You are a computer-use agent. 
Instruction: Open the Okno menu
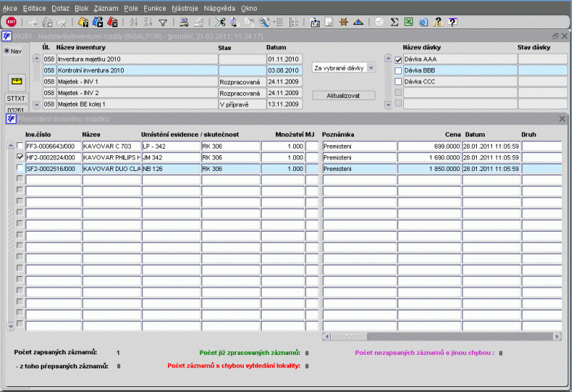(249, 9)
